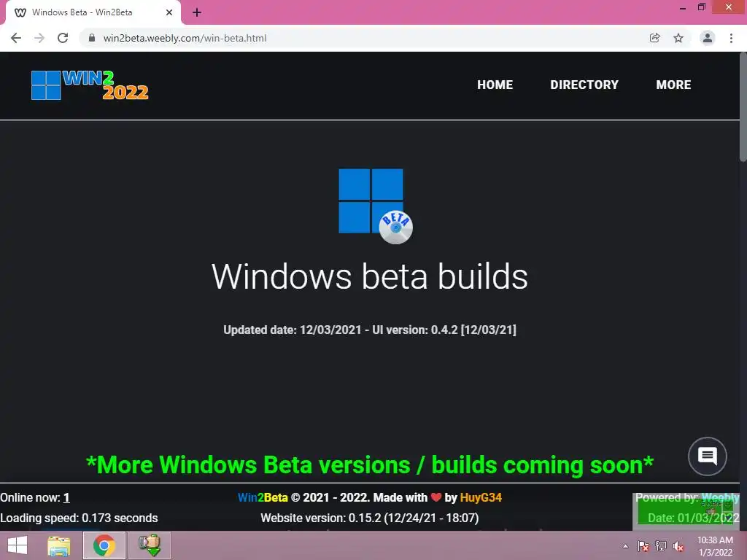Click the muted volume tray icon
Viewport: 747px width, 560px height.
tap(678, 546)
